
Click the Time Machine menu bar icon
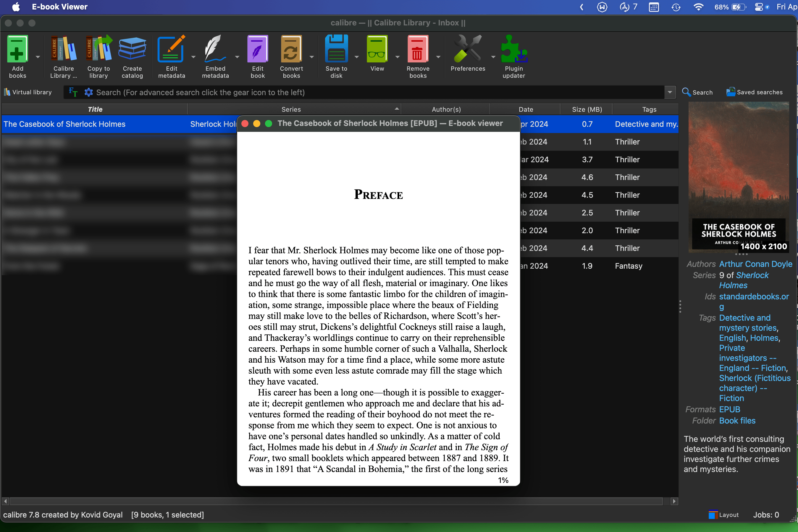tap(676, 7)
